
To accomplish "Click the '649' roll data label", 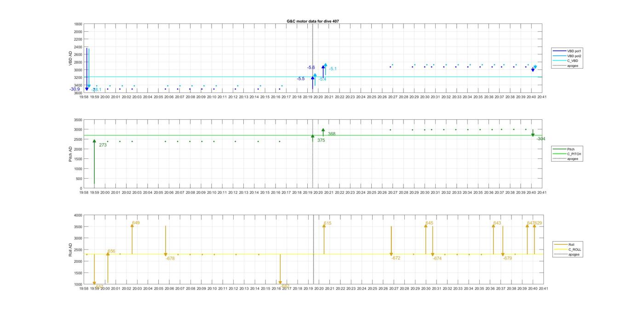I will click(136, 223).
